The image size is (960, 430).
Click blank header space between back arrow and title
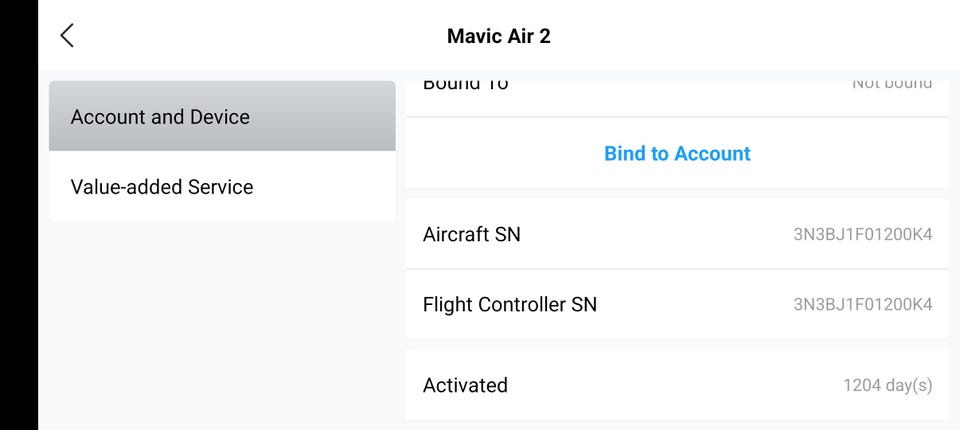tap(260, 36)
